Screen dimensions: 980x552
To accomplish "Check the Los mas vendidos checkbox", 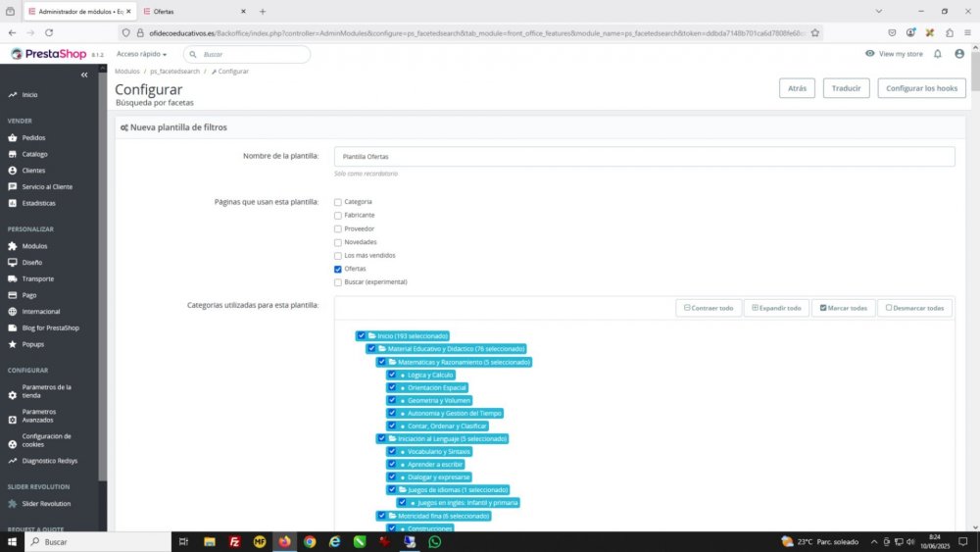I will click(x=337, y=256).
